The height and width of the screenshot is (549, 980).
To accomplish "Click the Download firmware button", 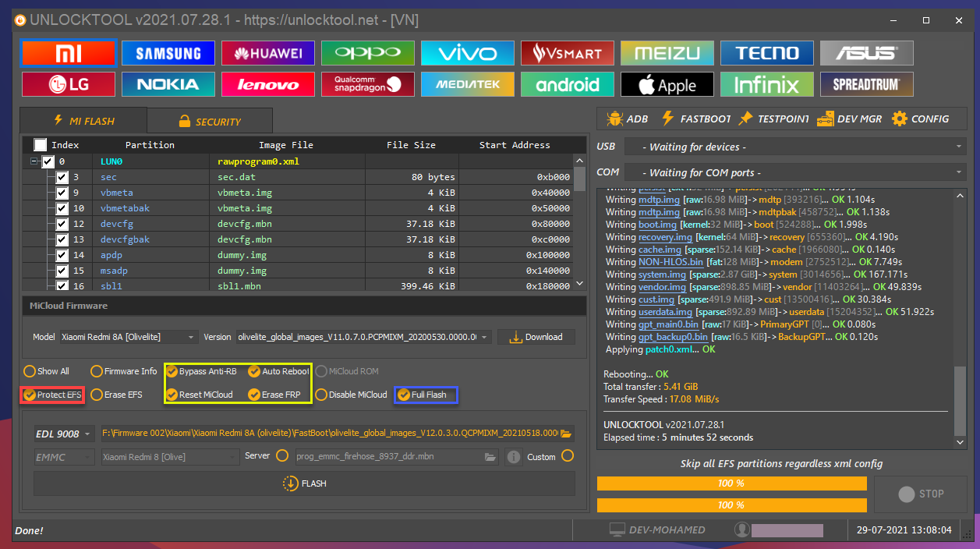I will coord(536,337).
